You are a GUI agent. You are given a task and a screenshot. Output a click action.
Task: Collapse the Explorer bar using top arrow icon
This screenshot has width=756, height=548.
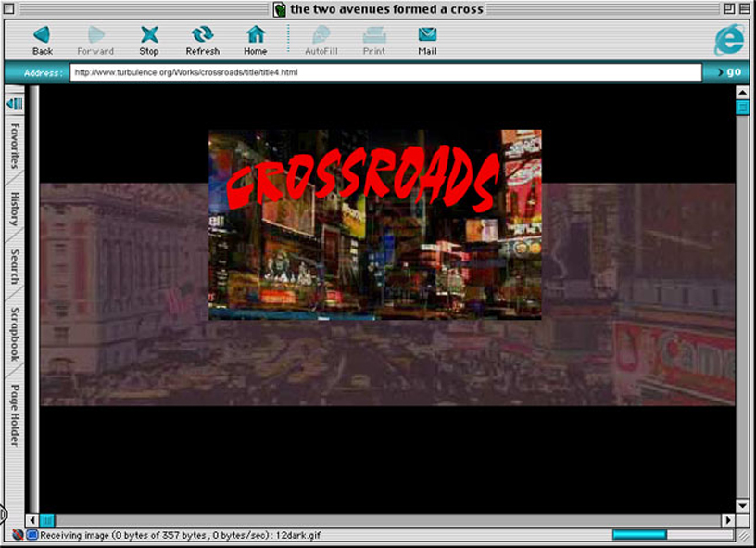[14, 102]
